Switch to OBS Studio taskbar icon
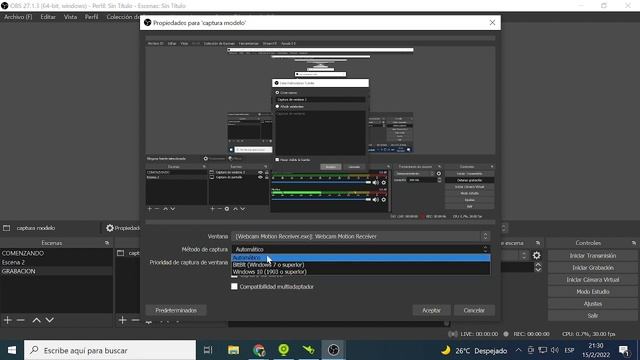 pyautogui.click(x=333, y=350)
